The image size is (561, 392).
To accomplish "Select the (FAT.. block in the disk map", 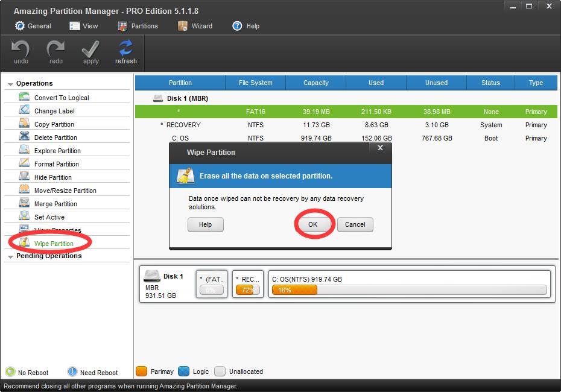I will coord(212,284).
